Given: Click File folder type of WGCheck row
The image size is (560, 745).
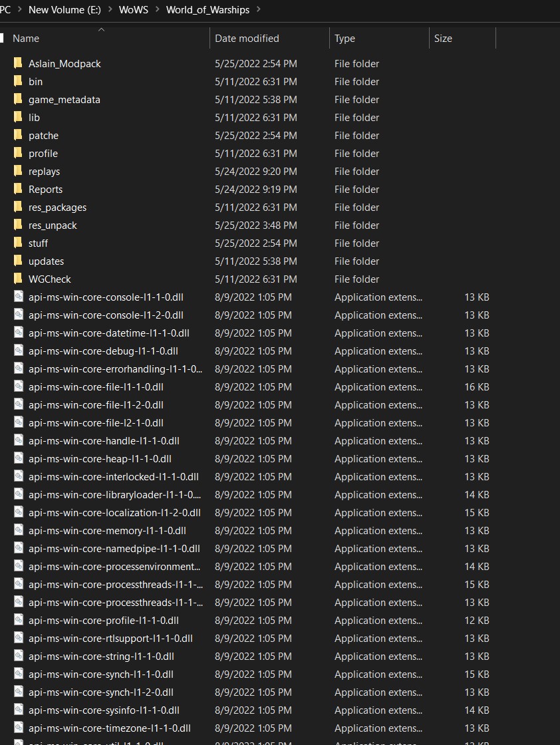Looking at the screenshot, I should (356, 279).
